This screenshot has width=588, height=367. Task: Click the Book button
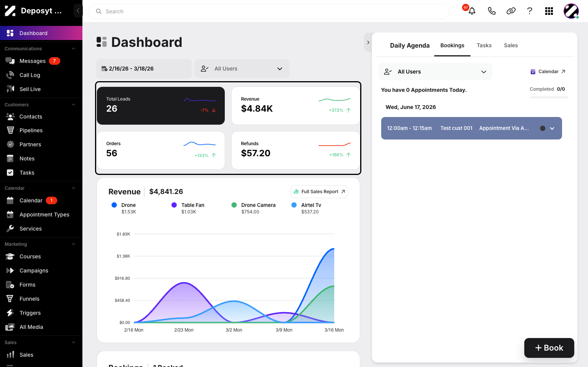tap(549, 348)
